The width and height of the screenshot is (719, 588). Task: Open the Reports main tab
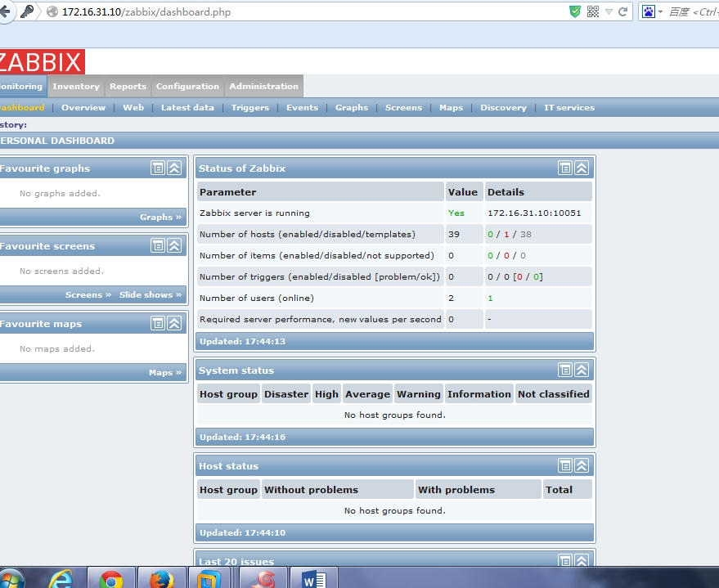pyautogui.click(x=128, y=86)
